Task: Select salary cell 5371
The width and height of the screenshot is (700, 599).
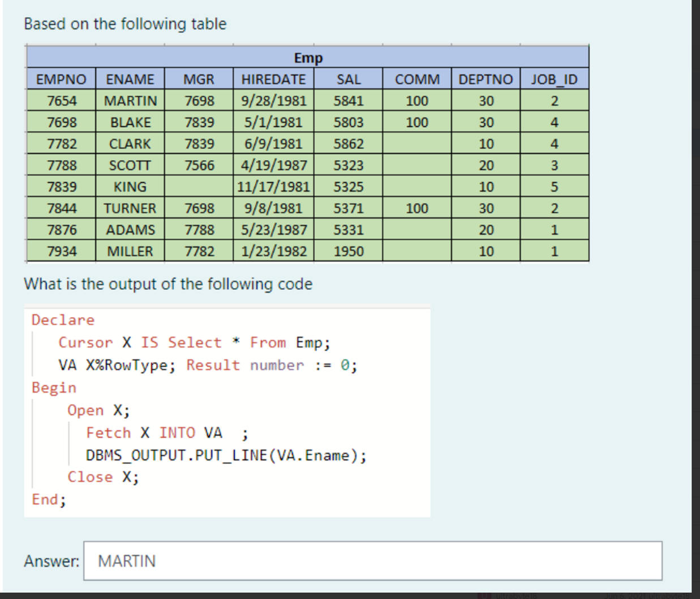Action: pos(349,208)
